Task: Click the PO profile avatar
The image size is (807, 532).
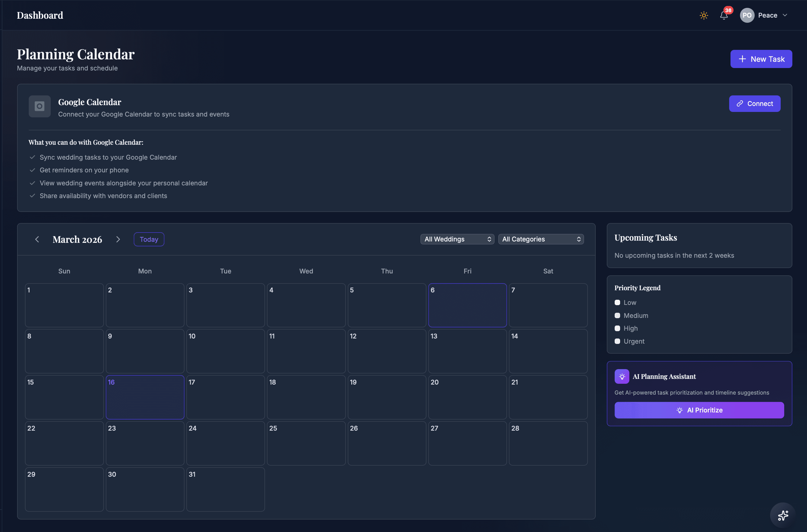Action: point(747,15)
